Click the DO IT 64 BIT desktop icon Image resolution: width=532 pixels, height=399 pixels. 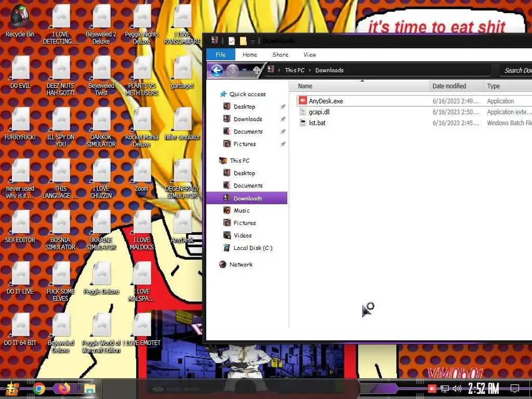[20, 330]
